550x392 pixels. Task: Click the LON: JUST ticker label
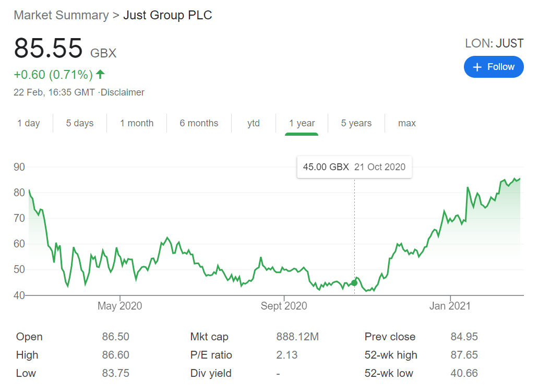coord(494,43)
